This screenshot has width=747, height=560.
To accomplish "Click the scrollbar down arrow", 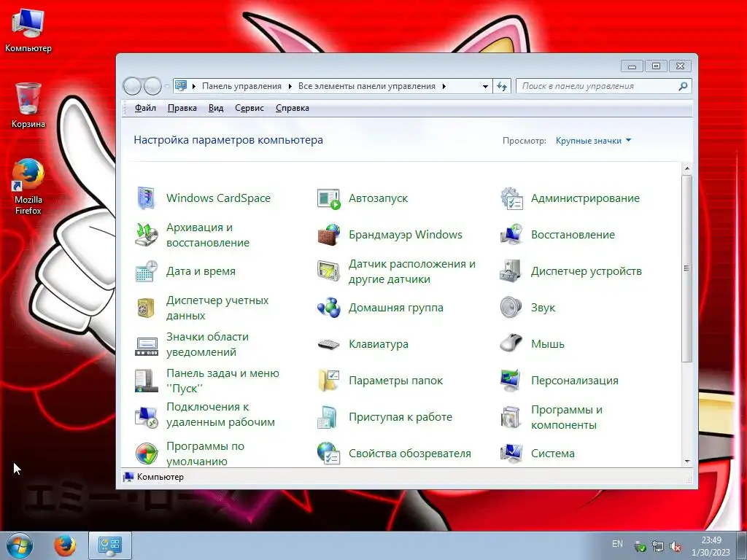I will pos(687,461).
